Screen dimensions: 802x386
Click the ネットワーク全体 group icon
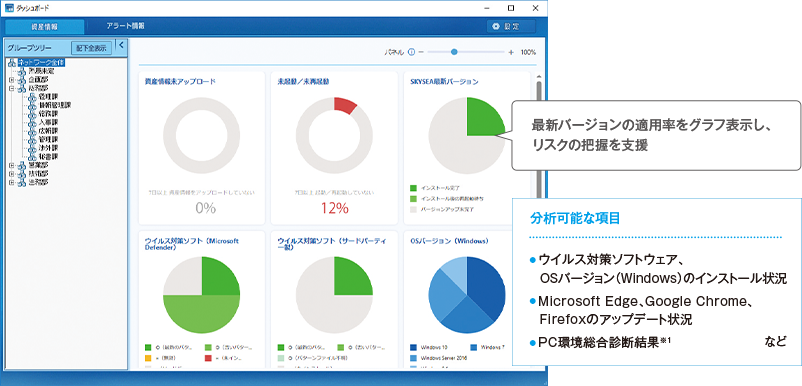tap(13, 62)
